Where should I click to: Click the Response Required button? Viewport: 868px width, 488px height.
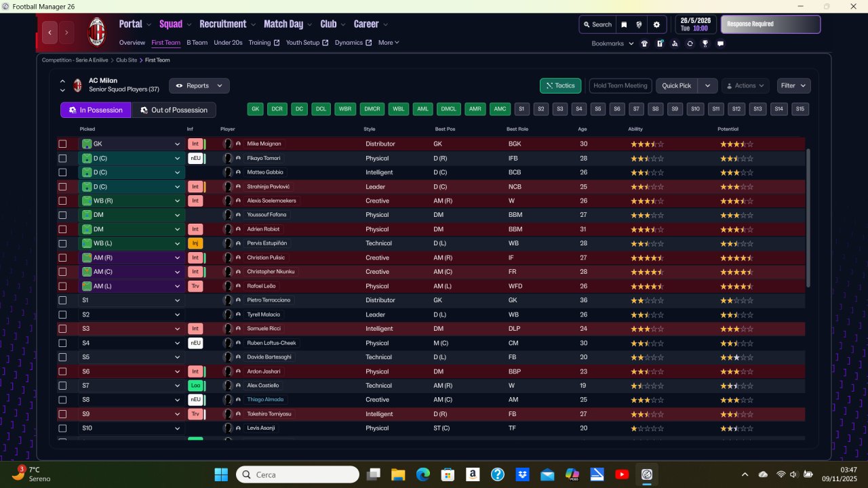click(x=770, y=24)
